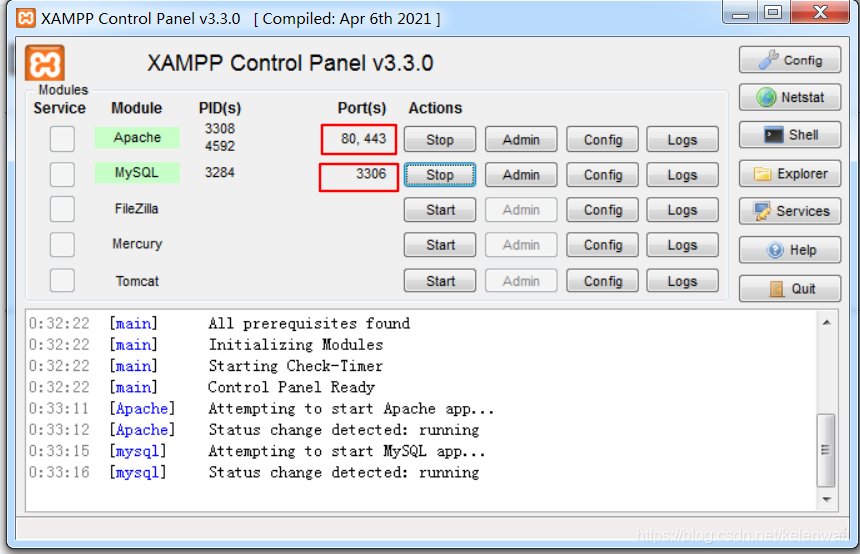Click log line 'All prerequisites found'
The image size is (860, 554).
click(x=309, y=324)
